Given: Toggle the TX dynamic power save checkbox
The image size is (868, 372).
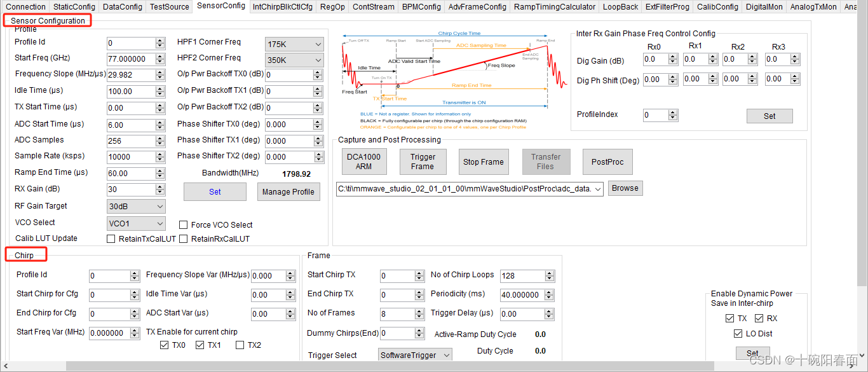Looking at the screenshot, I should click(729, 319).
